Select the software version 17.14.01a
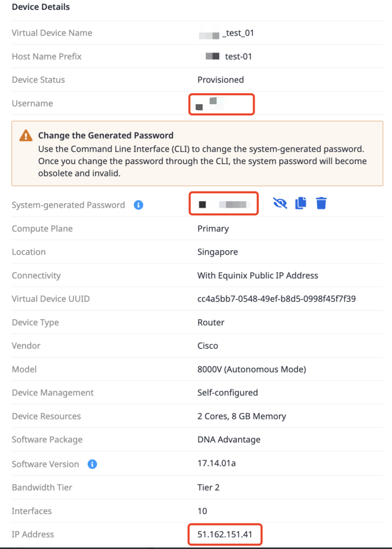This screenshot has height=549, width=392. click(x=217, y=463)
